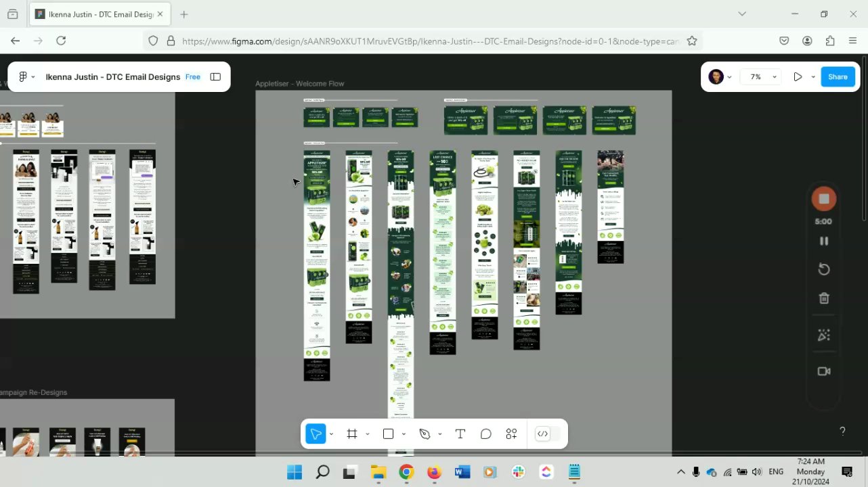
Task: Open the Windows Start menu
Action: coord(295,472)
